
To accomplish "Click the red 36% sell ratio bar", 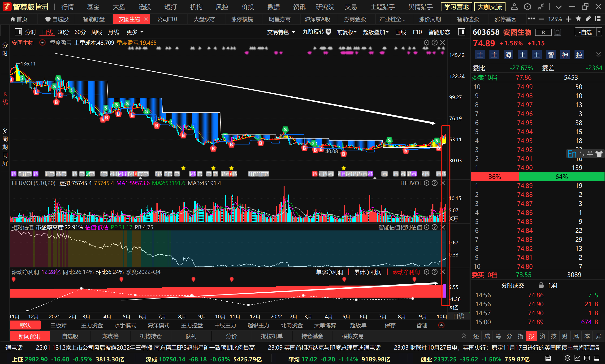I will tap(495, 177).
